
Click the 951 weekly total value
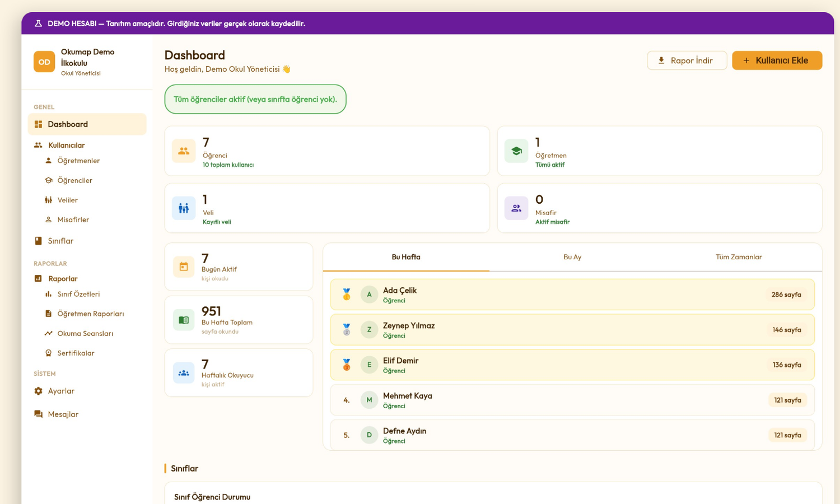point(211,311)
